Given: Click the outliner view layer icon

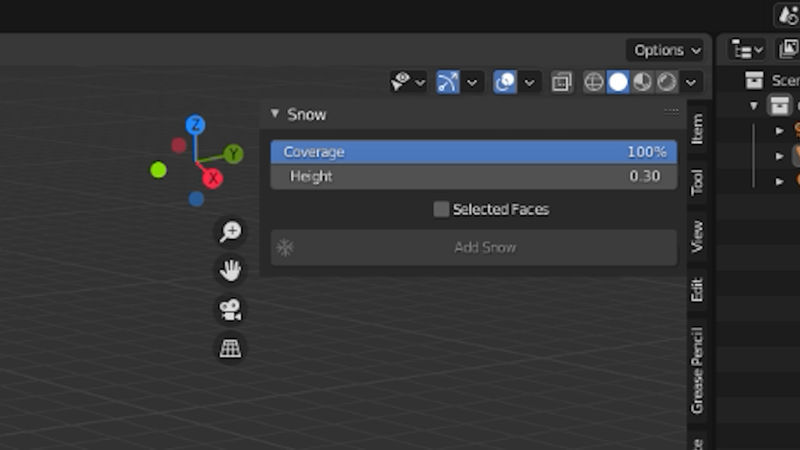Looking at the screenshot, I should (x=789, y=49).
